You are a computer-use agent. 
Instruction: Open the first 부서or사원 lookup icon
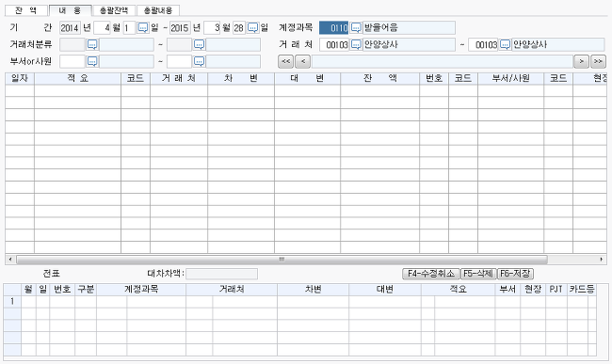click(92, 61)
